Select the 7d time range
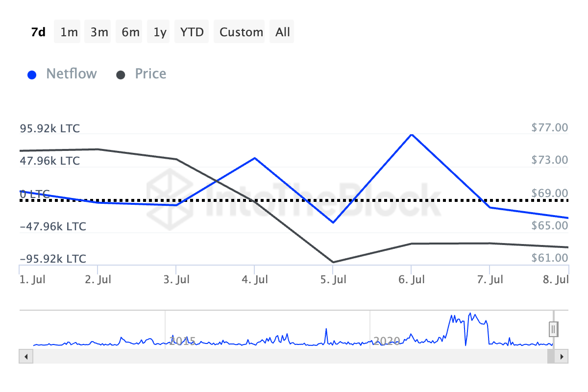This screenshot has width=588, height=392. pos(38,32)
